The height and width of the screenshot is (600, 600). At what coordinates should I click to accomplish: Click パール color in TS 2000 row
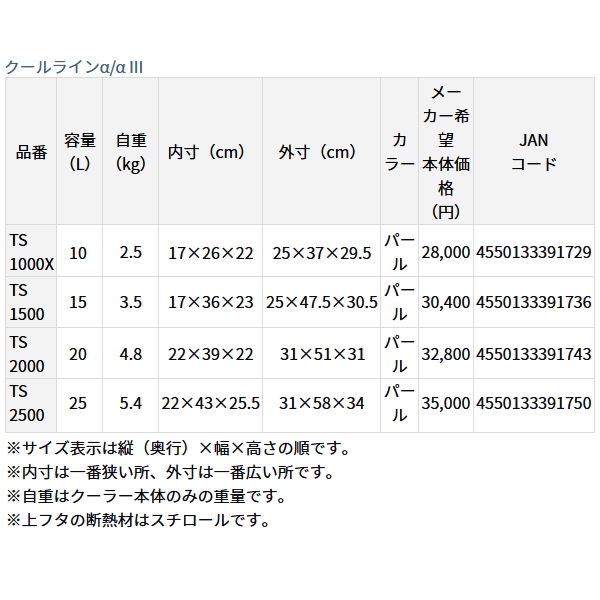pyautogui.click(x=399, y=354)
